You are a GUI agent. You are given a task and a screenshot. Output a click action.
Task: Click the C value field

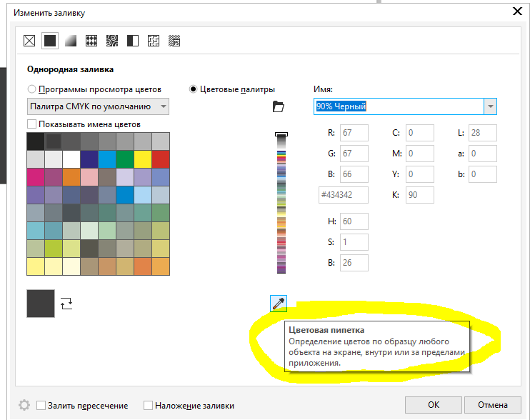point(419,132)
